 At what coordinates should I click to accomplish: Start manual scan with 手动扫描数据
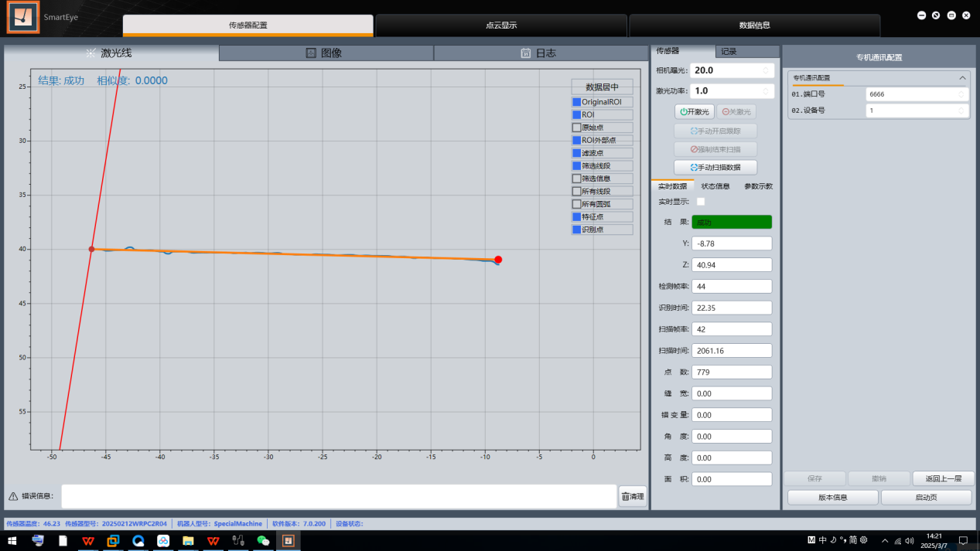(715, 167)
